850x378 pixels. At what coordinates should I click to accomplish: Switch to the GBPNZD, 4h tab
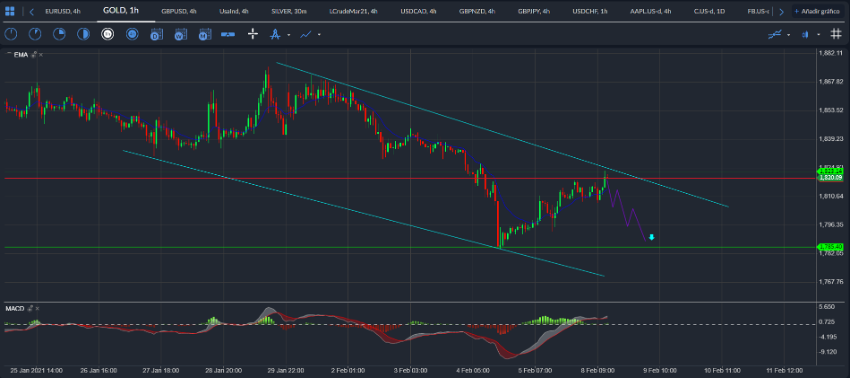pos(477,11)
